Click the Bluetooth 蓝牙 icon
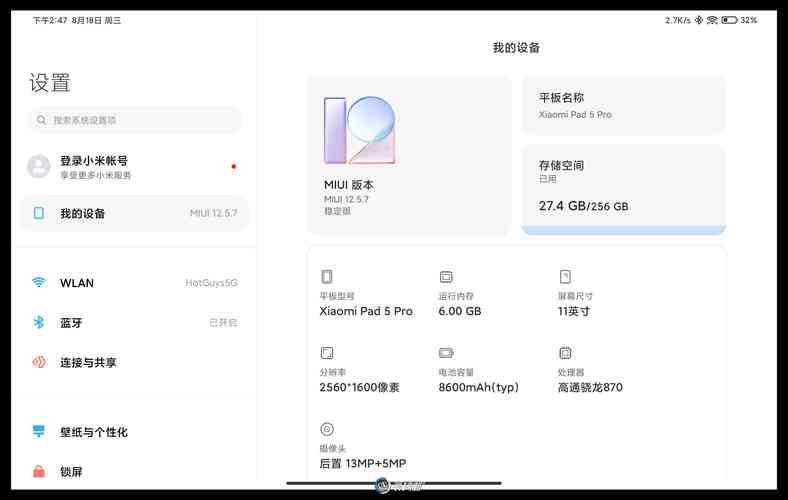 39,322
